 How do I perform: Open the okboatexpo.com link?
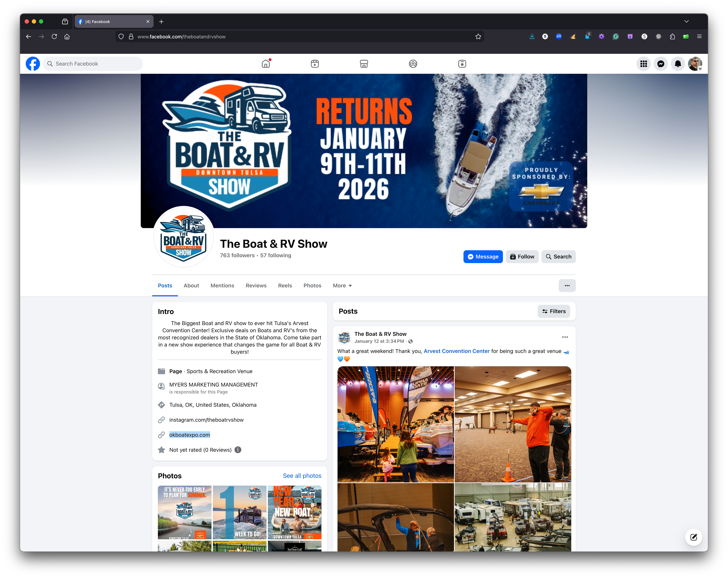tap(189, 435)
